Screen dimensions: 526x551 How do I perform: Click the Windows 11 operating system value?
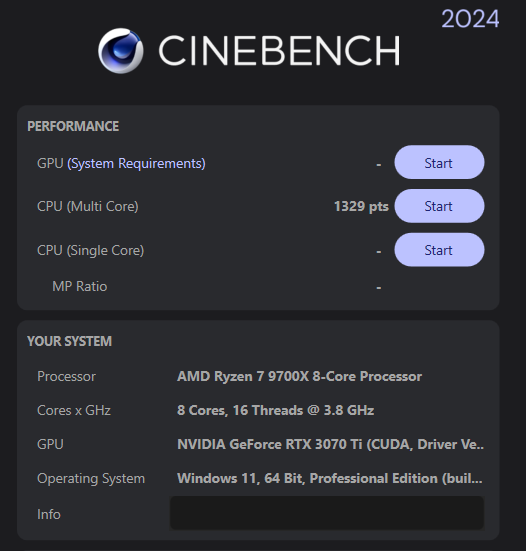330,479
